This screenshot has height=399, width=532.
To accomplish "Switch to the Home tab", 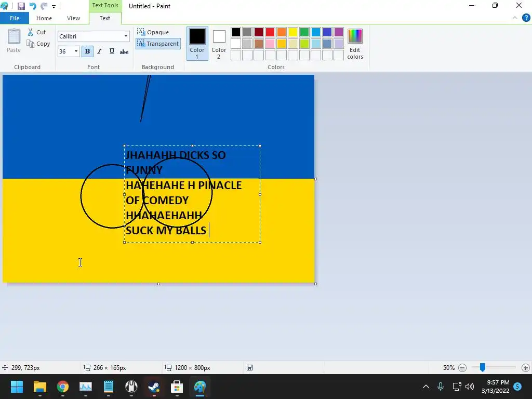I will coord(44,18).
